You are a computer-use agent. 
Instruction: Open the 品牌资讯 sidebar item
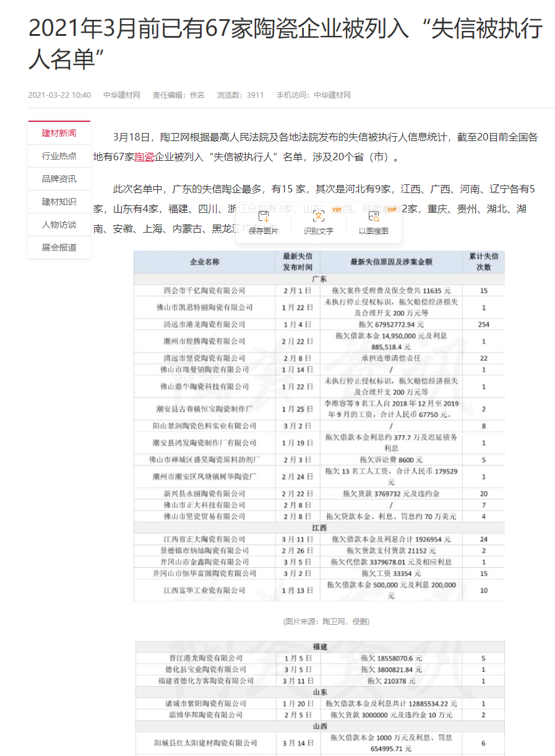point(59,179)
